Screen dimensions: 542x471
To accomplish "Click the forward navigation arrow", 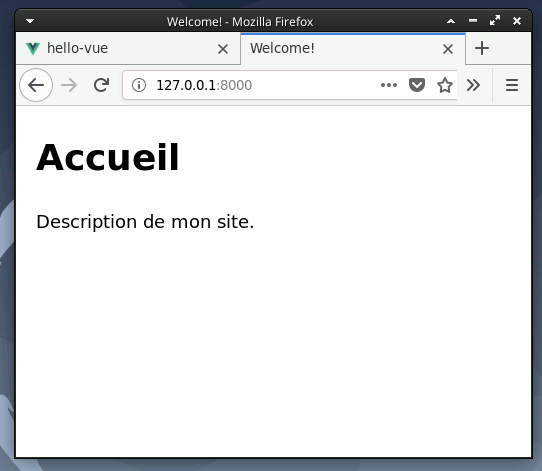I will click(69, 85).
